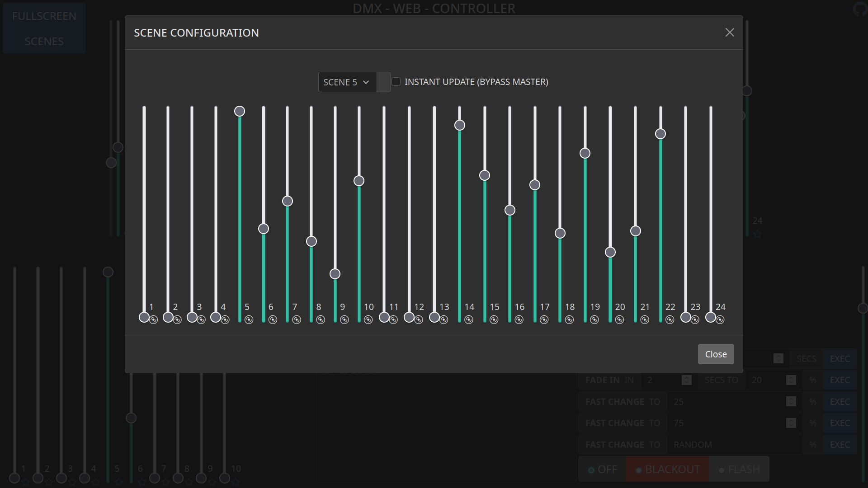Click the disc icon under channel 10
This screenshot has height=488, width=868.
pyautogui.click(x=368, y=320)
